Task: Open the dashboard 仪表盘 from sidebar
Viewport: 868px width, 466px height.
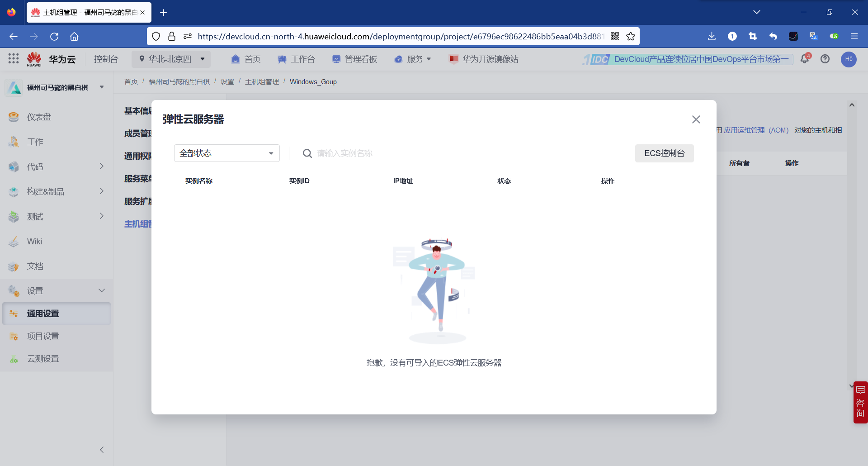Action: [x=39, y=117]
